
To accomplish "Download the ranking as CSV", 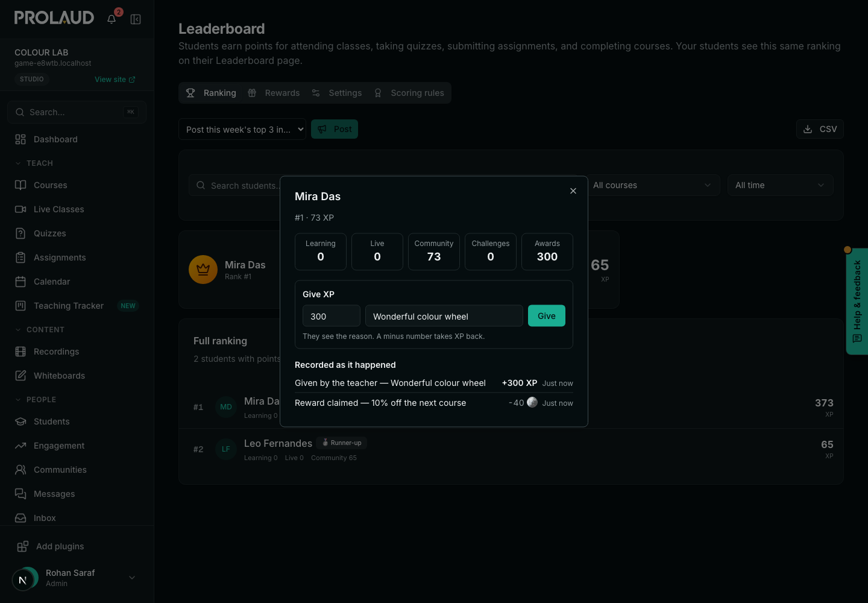I will click(820, 129).
